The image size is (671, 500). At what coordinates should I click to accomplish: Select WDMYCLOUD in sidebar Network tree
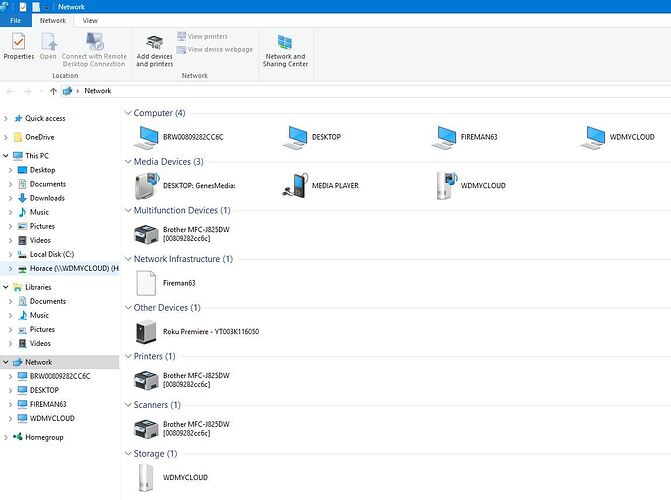point(52,418)
